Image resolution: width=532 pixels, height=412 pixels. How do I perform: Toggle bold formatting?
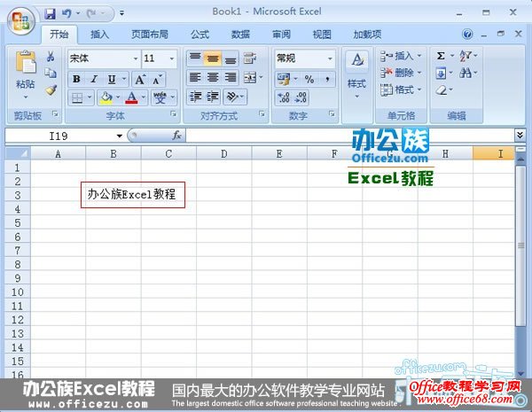[76, 80]
